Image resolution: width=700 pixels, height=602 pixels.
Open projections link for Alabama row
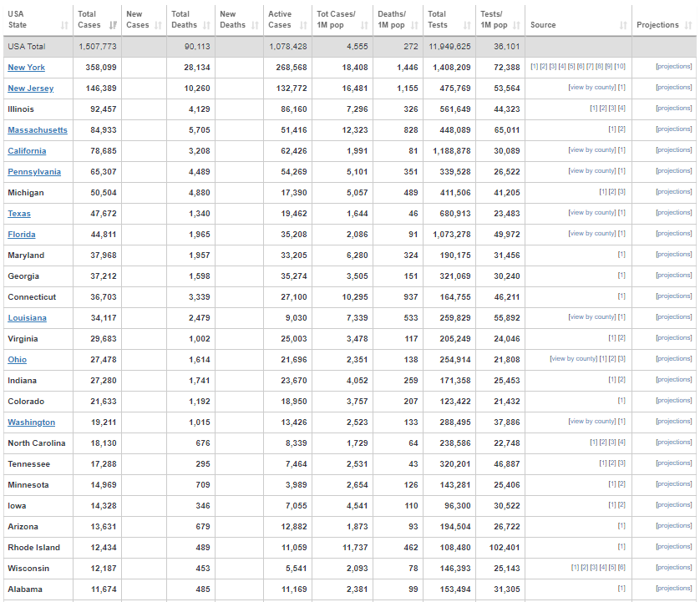coord(673,589)
